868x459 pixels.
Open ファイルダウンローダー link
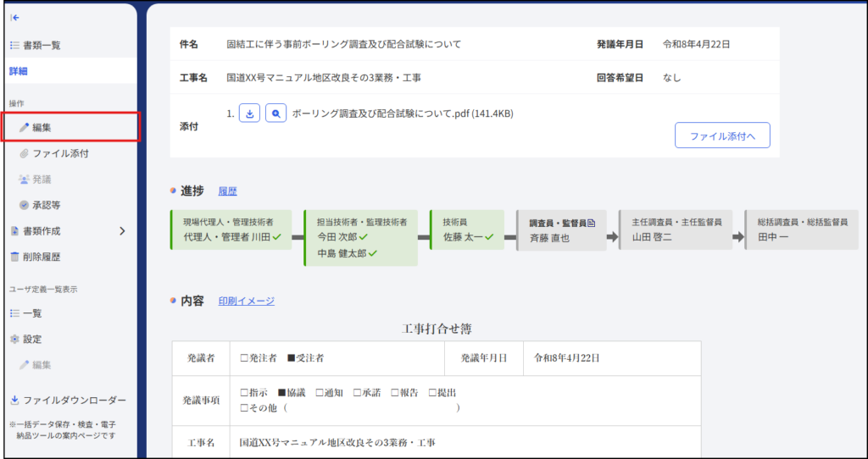75,401
